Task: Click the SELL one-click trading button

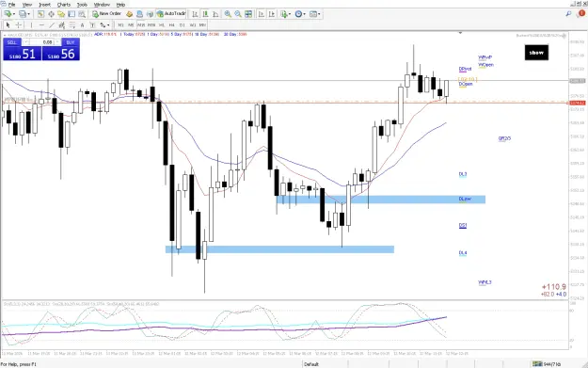Action: [x=12, y=42]
